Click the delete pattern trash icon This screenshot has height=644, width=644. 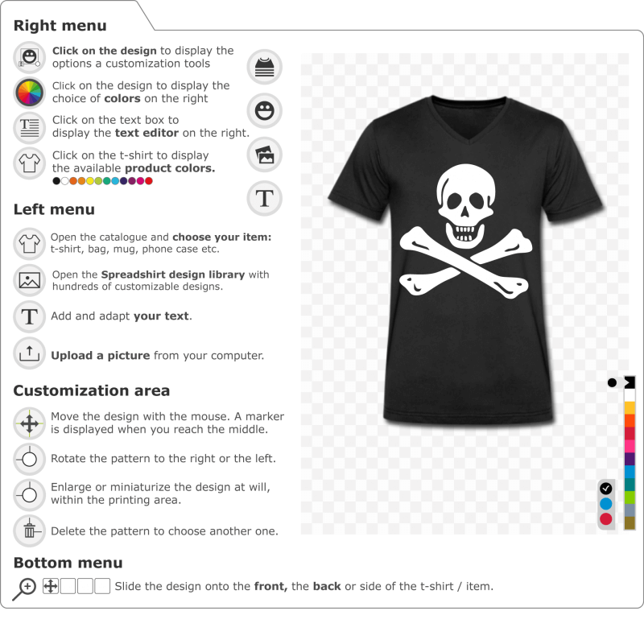[x=29, y=530]
